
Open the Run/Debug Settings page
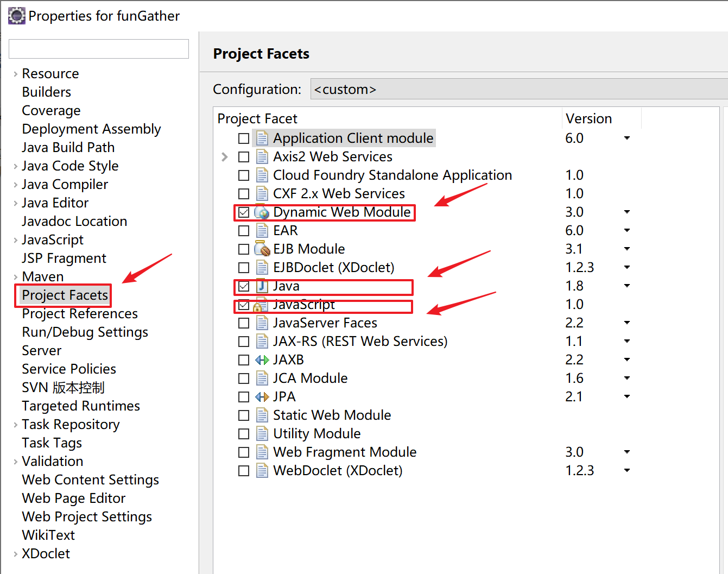[x=85, y=332]
